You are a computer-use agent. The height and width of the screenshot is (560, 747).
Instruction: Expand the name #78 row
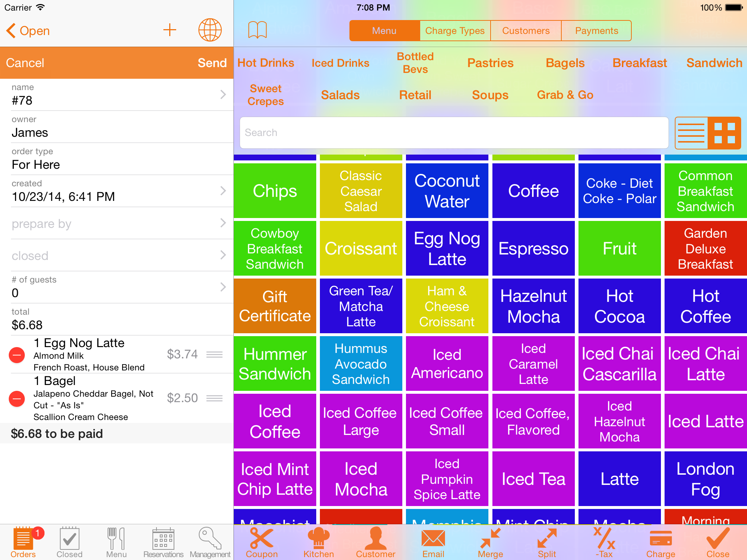(x=117, y=95)
